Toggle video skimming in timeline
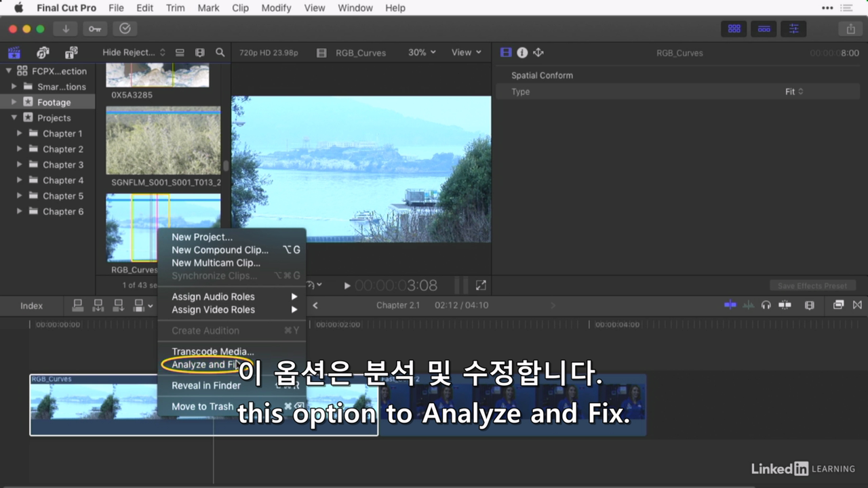Image resolution: width=868 pixels, height=488 pixels. [x=730, y=305]
